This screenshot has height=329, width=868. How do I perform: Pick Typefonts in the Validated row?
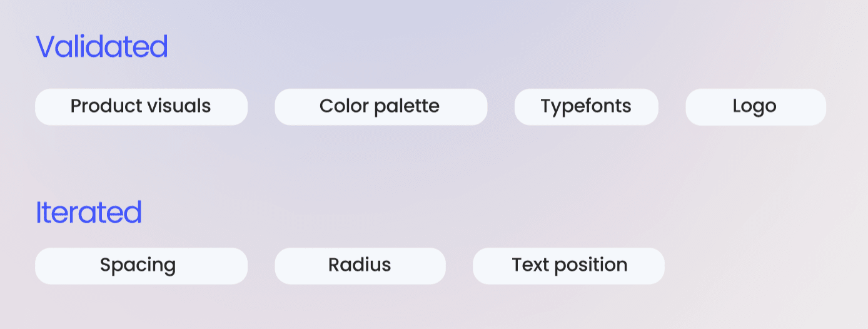[587, 107]
